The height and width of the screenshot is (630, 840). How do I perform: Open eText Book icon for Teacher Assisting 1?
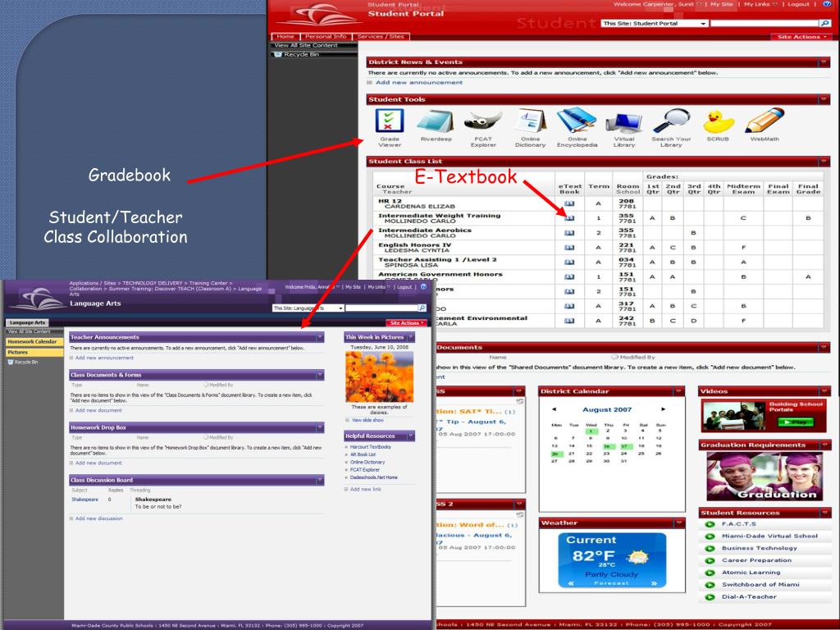coord(569,262)
